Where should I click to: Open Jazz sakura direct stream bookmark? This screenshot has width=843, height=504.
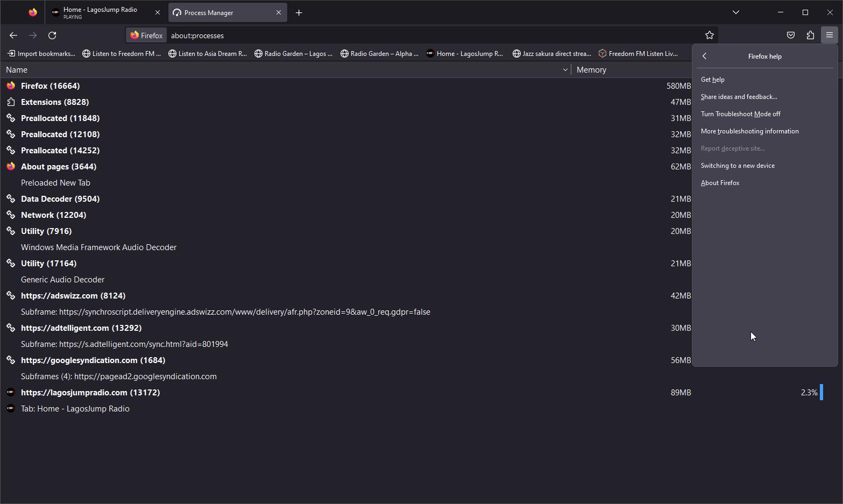[x=552, y=54]
